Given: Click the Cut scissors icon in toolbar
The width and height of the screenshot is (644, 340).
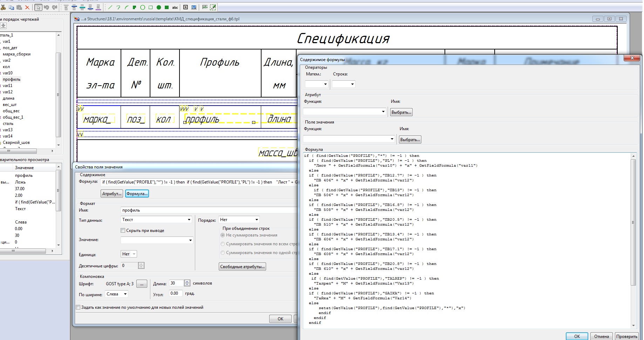Looking at the screenshot, I should (x=3, y=7).
